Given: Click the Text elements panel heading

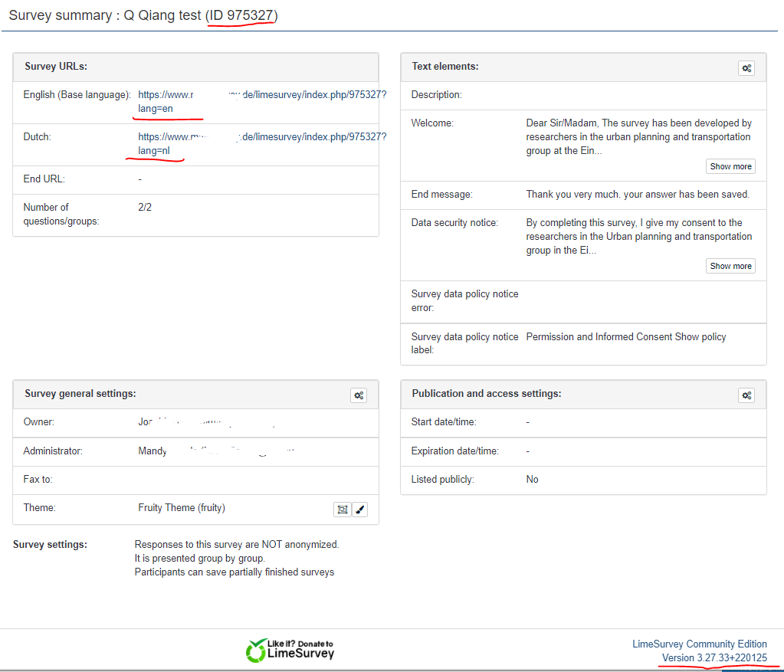Looking at the screenshot, I should click(444, 67).
